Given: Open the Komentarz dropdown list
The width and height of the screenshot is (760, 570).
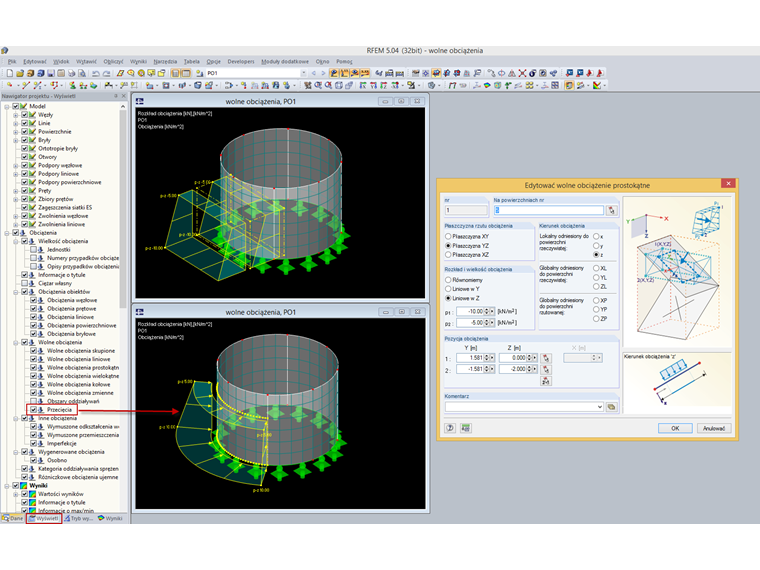Looking at the screenshot, I should coord(598,407).
